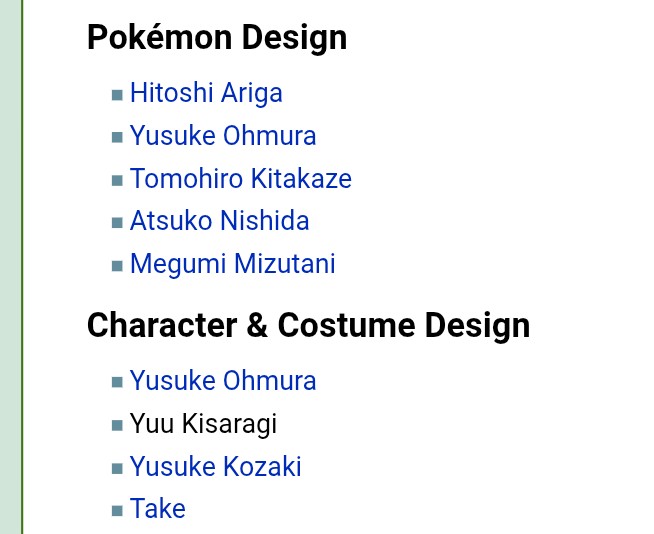Click the bullet beside Hitoshi Ariga
Viewport: 654px width, 534px height.
click(x=117, y=95)
